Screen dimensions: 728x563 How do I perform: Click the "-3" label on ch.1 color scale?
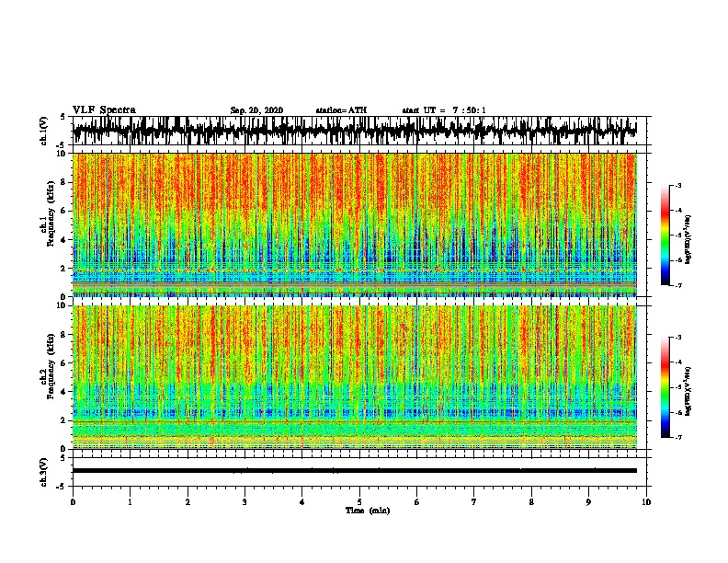[678, 186]
